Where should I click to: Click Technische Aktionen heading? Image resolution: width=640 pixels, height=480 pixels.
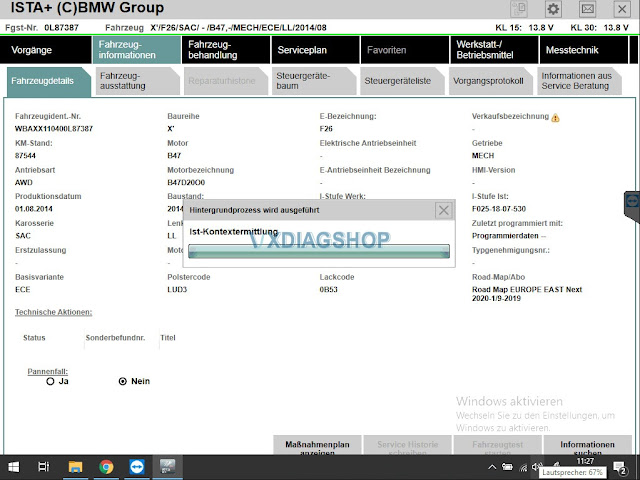pyautogui.click(x=53, y=312)
